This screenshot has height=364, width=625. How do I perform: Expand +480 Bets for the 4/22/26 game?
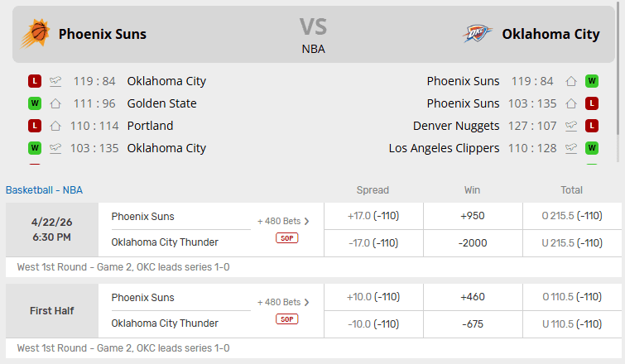283,221
